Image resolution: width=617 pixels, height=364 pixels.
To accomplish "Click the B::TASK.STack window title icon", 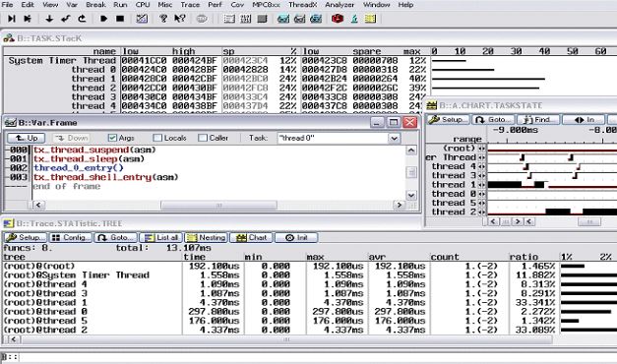I will click(x=8, y=38).
